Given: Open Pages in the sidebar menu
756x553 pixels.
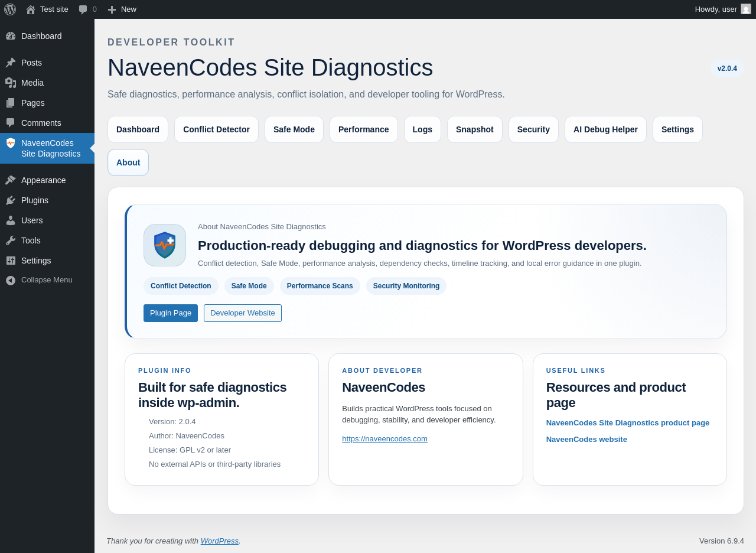Looking at the screenshot, I should coord(47,103).
